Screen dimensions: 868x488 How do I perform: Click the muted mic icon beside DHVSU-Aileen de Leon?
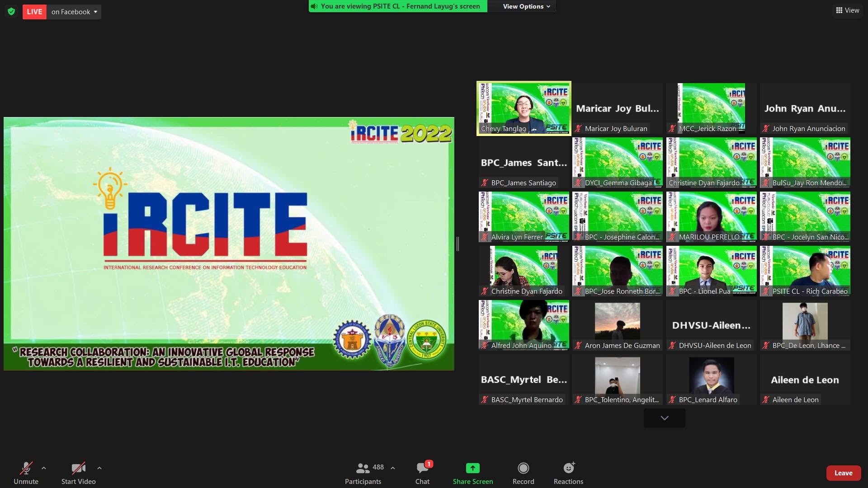(x=672, y=346)
